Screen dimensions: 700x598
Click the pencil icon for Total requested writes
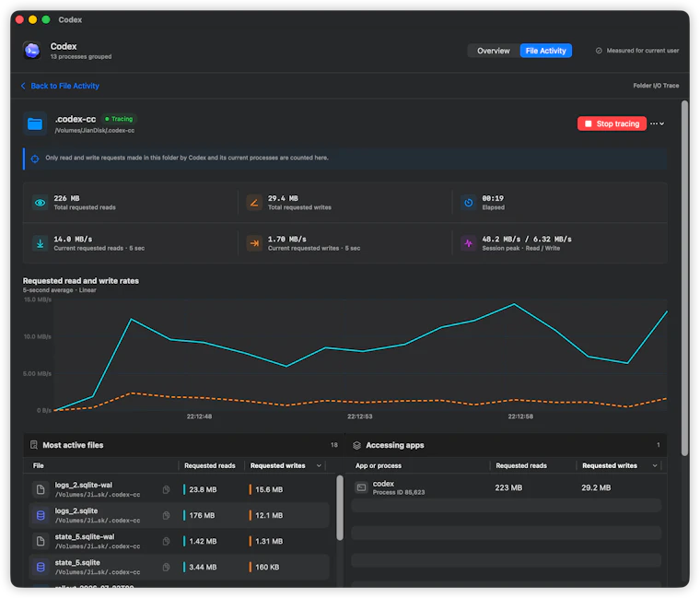tap(254, 203)
